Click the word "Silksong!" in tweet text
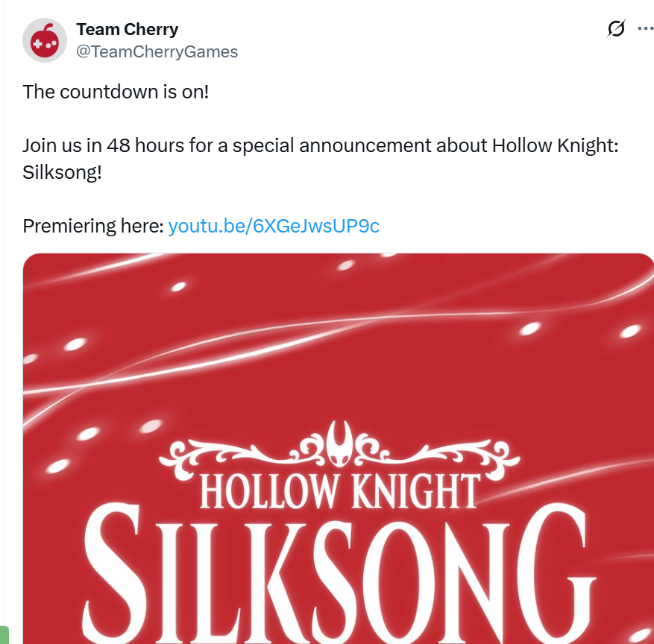Viewport: 654px width, 644px height. tap(62, 173)
